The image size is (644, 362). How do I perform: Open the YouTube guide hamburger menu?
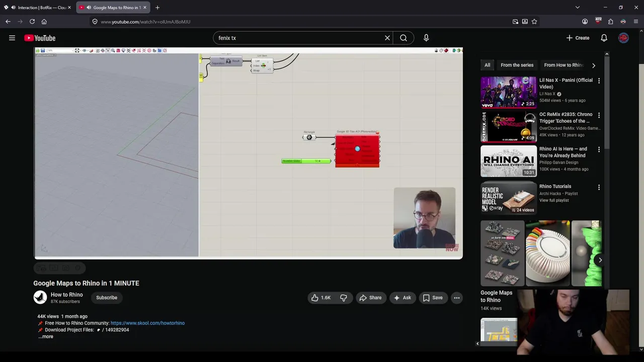12,38
